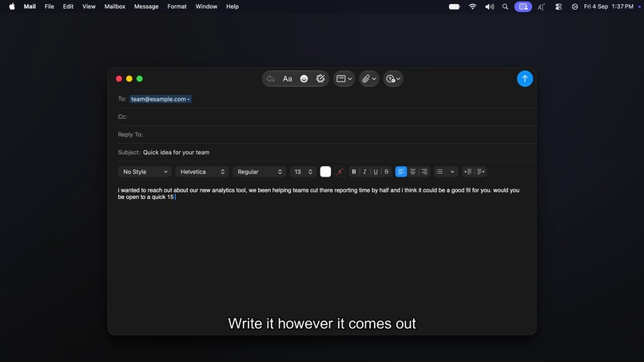
Task: Open the background color picker
Action: tap(340, 172)
